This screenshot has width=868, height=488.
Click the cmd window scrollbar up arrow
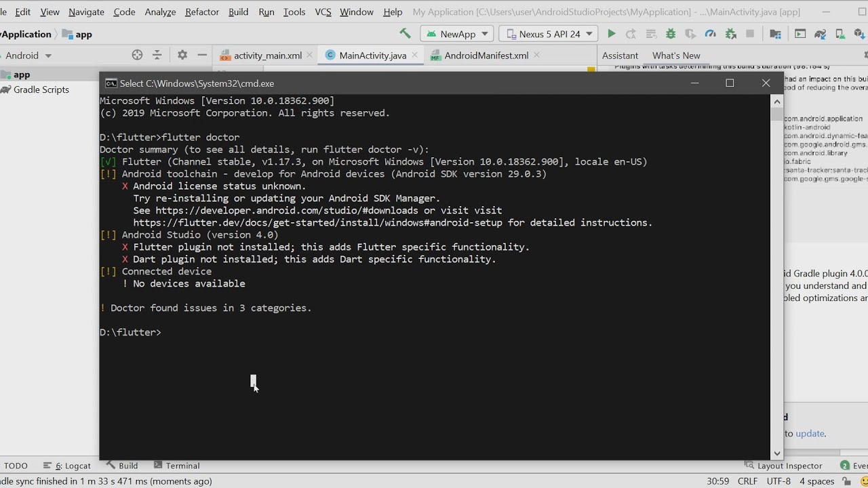(777, 101)
